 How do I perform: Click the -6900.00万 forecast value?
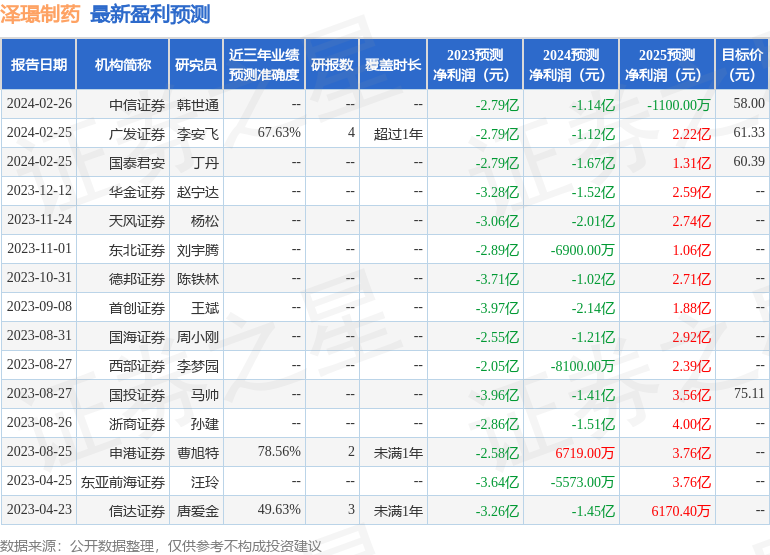[x=582, y=250]
